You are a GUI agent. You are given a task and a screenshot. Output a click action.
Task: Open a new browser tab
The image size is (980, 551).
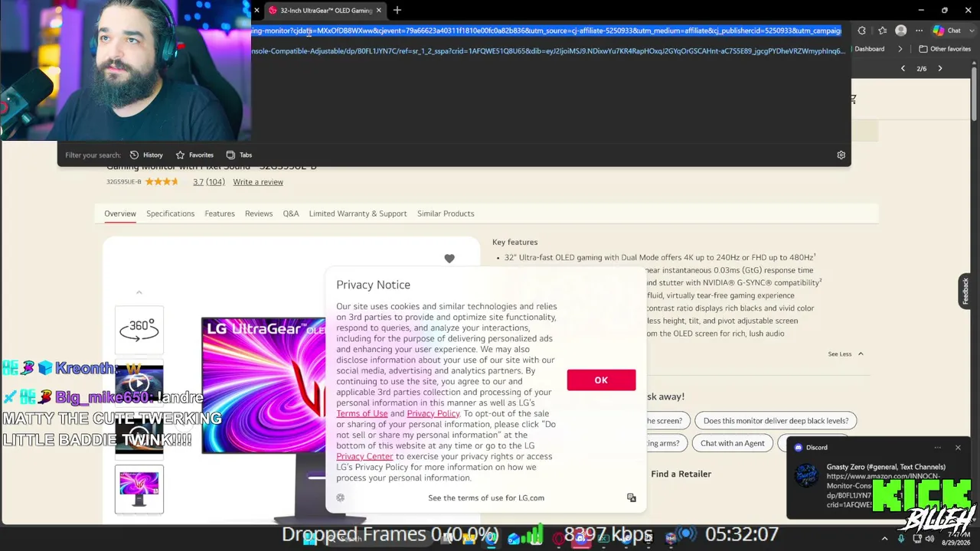[397, 11]
